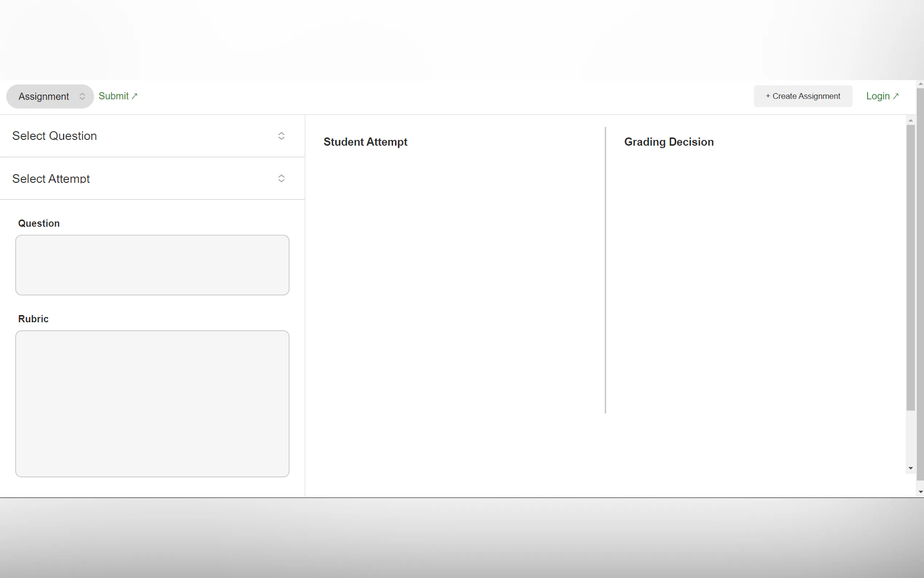
Task: Click the Grading Decision heading
Action: click(669, 142)
